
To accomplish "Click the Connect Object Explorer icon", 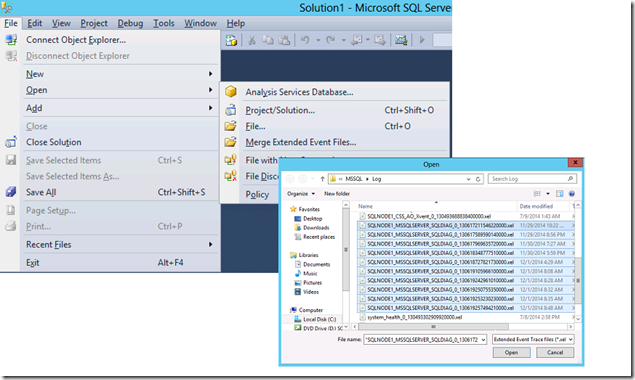I will (11, 40).
